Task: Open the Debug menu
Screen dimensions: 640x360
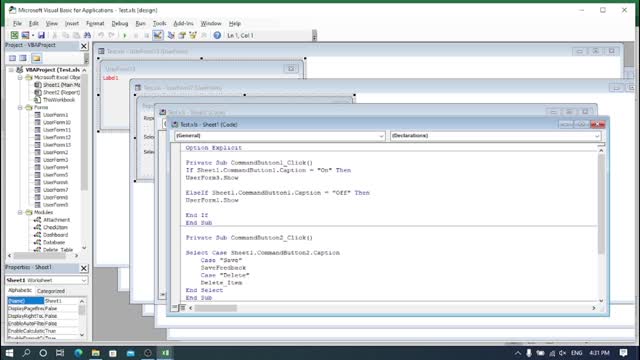Action: click(x=120, y=24)
